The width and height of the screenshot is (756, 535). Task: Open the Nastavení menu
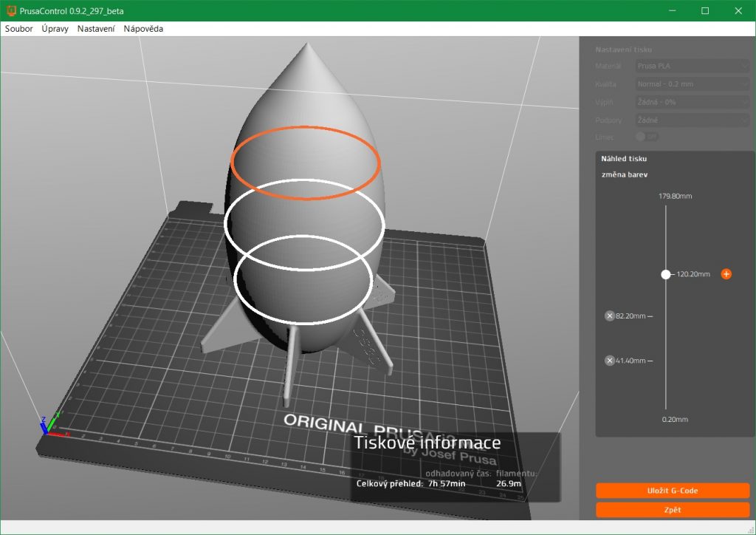point(96,29)
